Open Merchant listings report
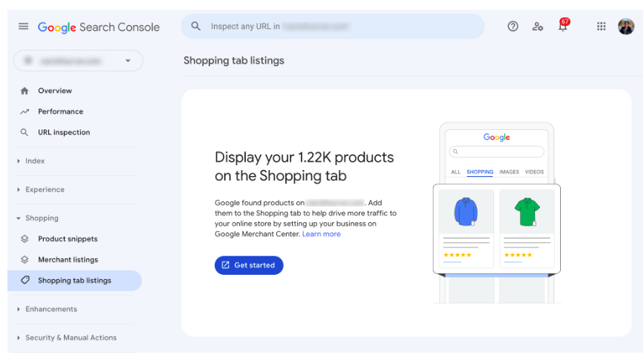644x355 pixels. coord(68,260)
